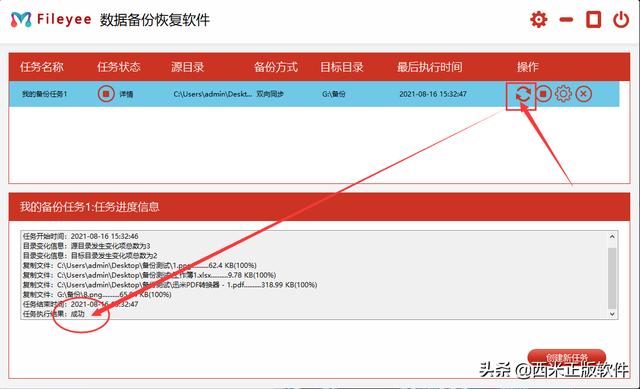Click log line copying xlsx 9.78 KB
This screenshot has width=640, height=389.
[149, 276]
